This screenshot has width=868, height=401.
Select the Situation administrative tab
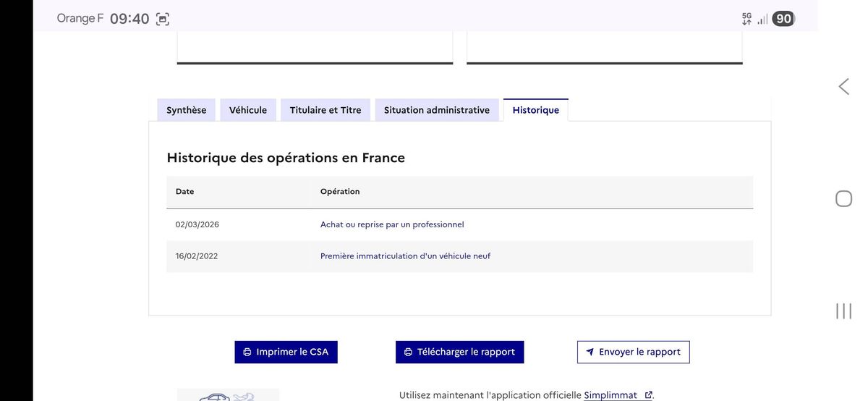click(x=437, y=110)
